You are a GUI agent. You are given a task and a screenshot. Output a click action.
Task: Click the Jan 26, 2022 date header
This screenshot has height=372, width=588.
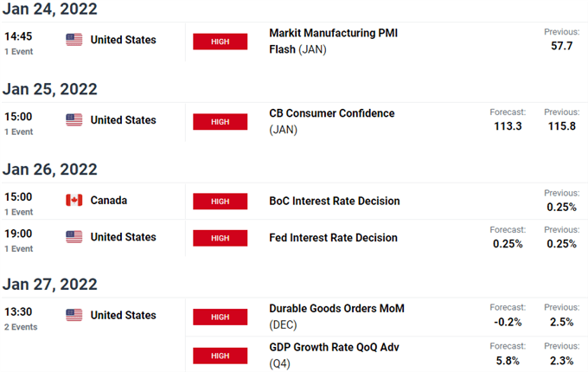coord(49,170)
